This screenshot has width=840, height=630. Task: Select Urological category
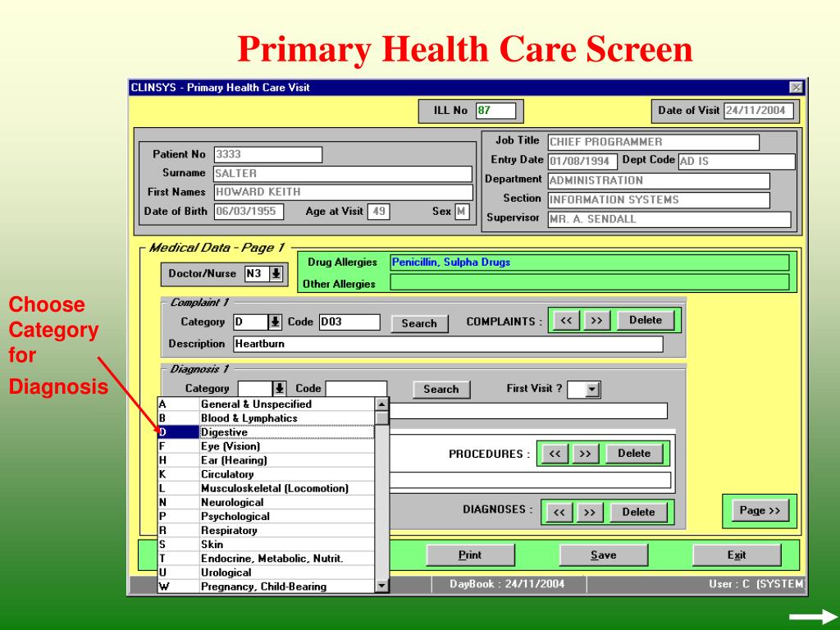pyautogui.click(x=267, y=572)
